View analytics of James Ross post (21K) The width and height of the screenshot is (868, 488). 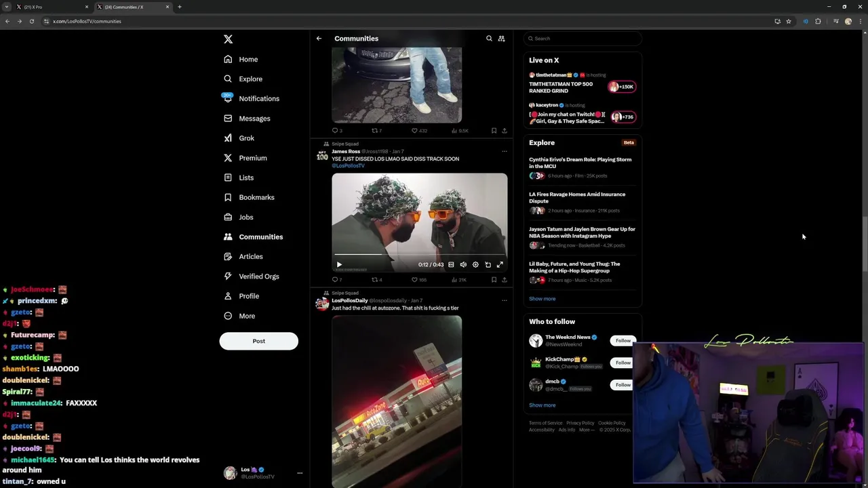[458, 280]
